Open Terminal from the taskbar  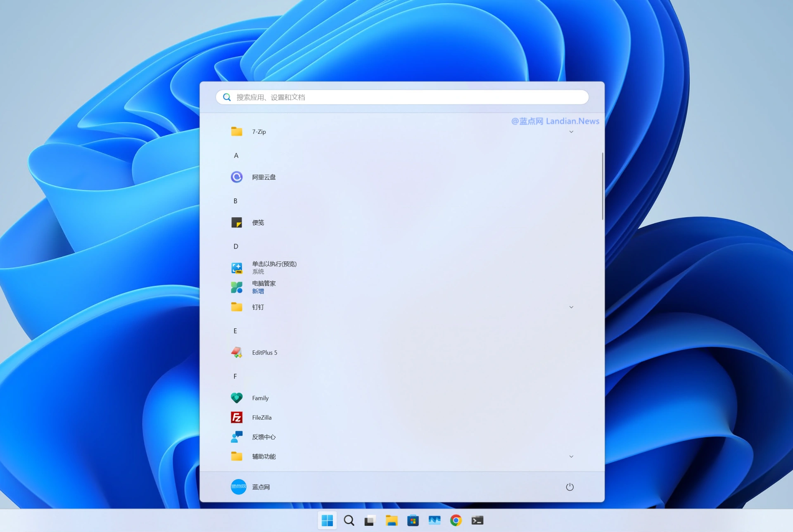[x=478, y=520]
